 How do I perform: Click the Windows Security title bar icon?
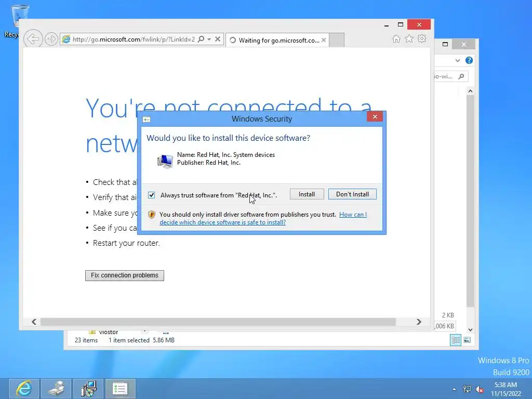click(x=146, y=119)
